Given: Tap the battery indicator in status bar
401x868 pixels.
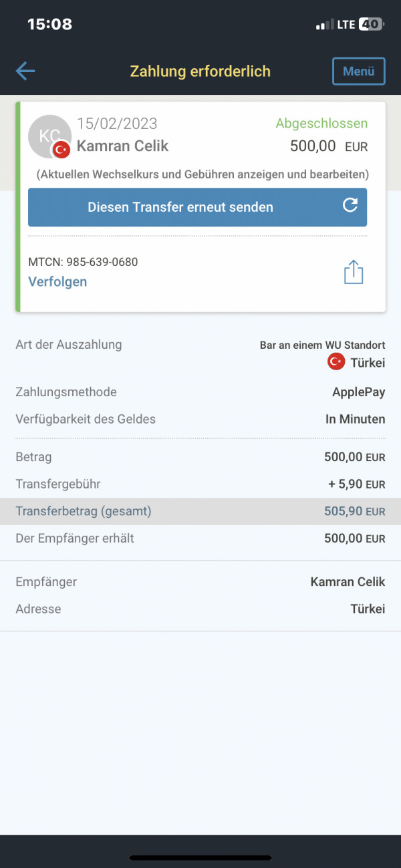Looking at the screenshot, I should pos(372,24).
